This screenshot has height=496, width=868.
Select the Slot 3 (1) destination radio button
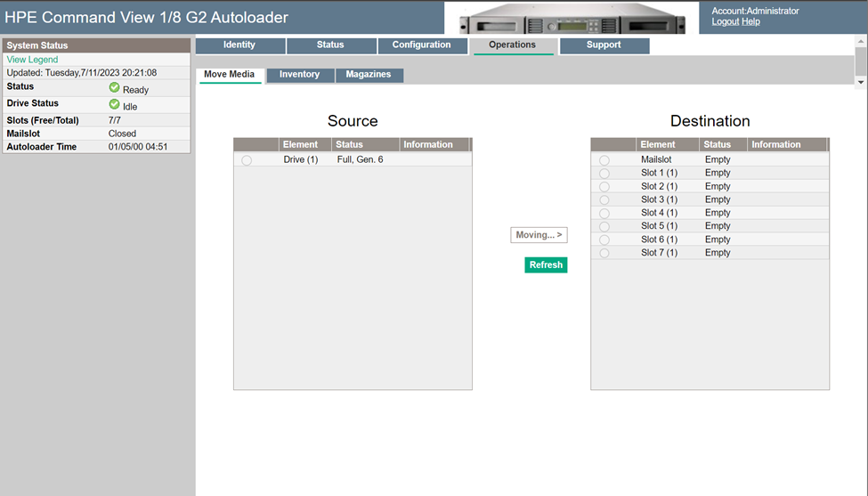[x=604, y=199]
